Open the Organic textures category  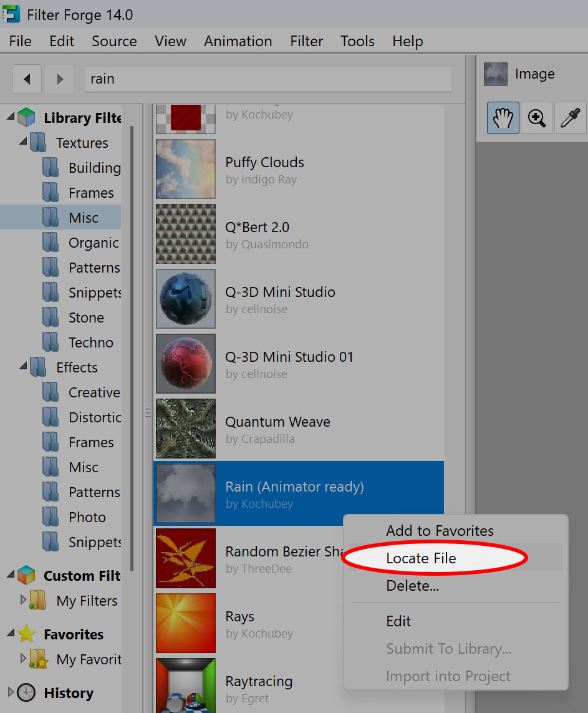(94, 243)
